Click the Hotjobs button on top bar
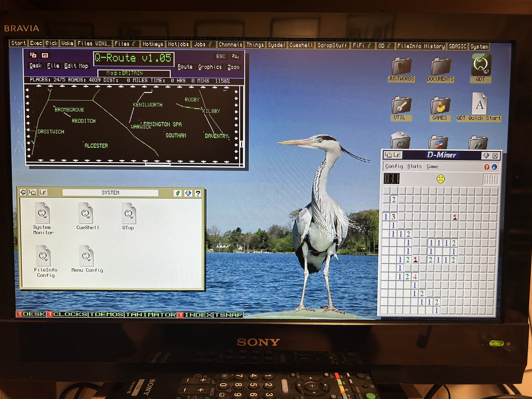 (x=178, y=44)
